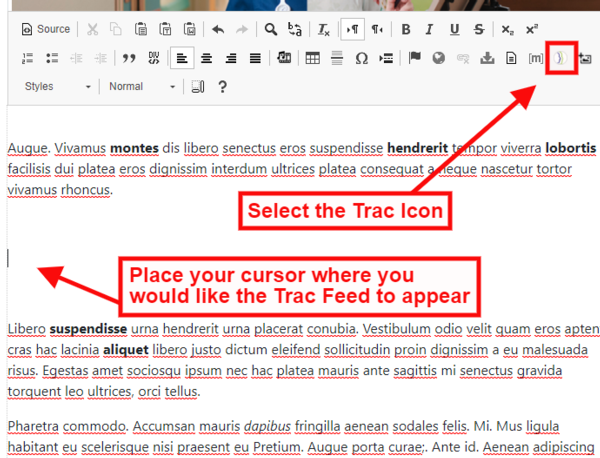Increase the paragraph indent
Screen dimensions: 600x458
[101, 58]
